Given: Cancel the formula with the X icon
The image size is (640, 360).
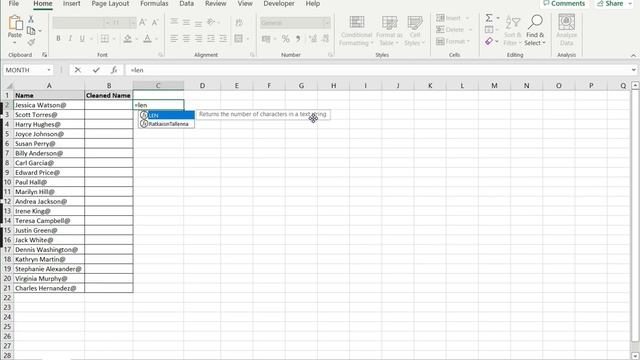Looking at the screenshot, I should [78, 70].
